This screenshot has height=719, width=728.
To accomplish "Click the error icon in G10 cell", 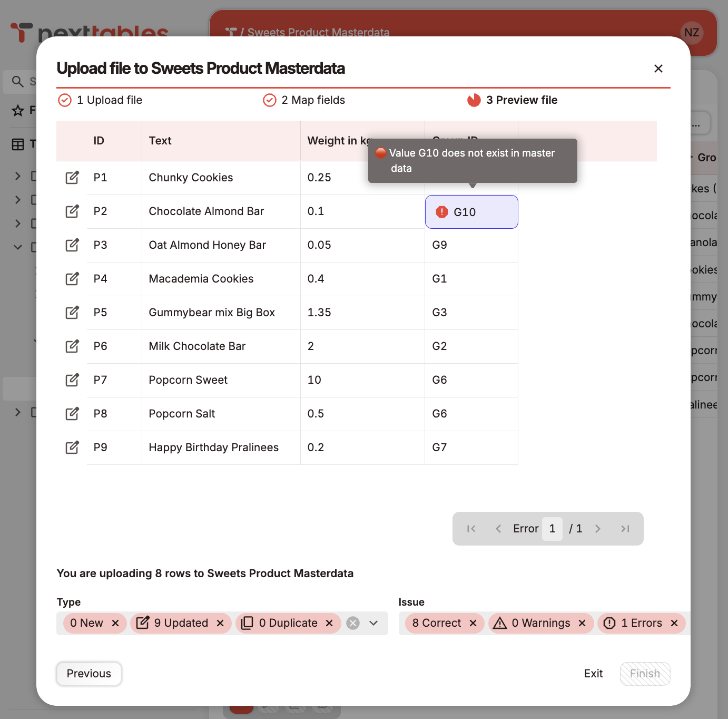I will click(x=442, y=212).
